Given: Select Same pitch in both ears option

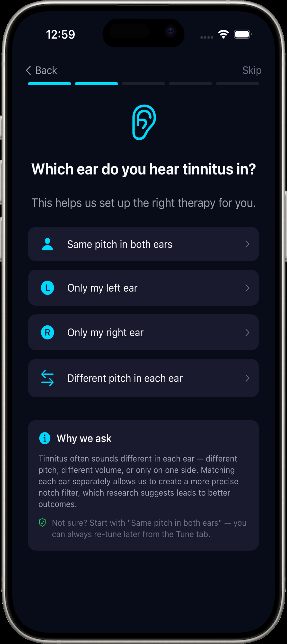Looking at the screenshot, I should point(143,244).
